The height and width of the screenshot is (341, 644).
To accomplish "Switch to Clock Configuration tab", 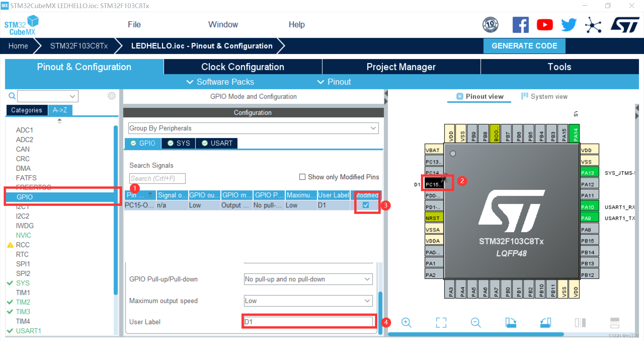I will pos(243,67).
